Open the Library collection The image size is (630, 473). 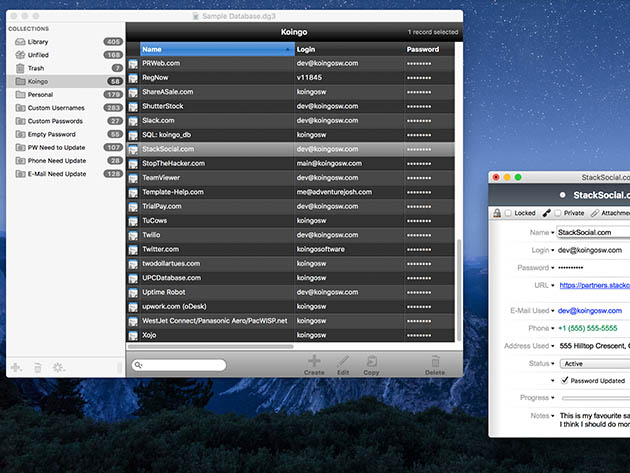64,42
